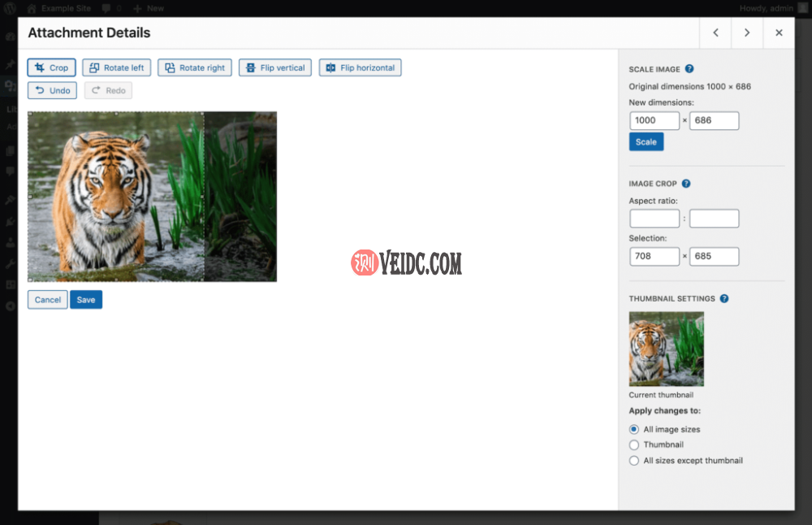This screenshot has width=812, height=525.
Task: Visit Example Site from admin bar
Action: coord(58,8)
